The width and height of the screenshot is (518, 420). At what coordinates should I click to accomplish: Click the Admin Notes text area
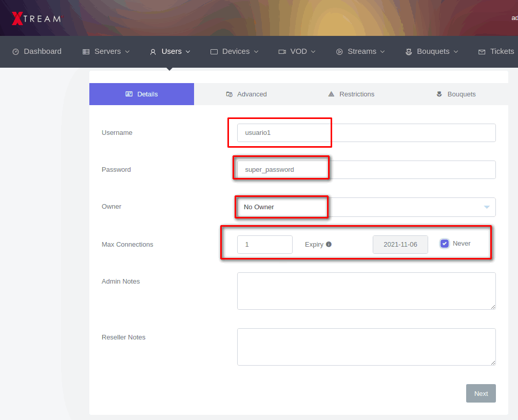[x=366, y=291]
